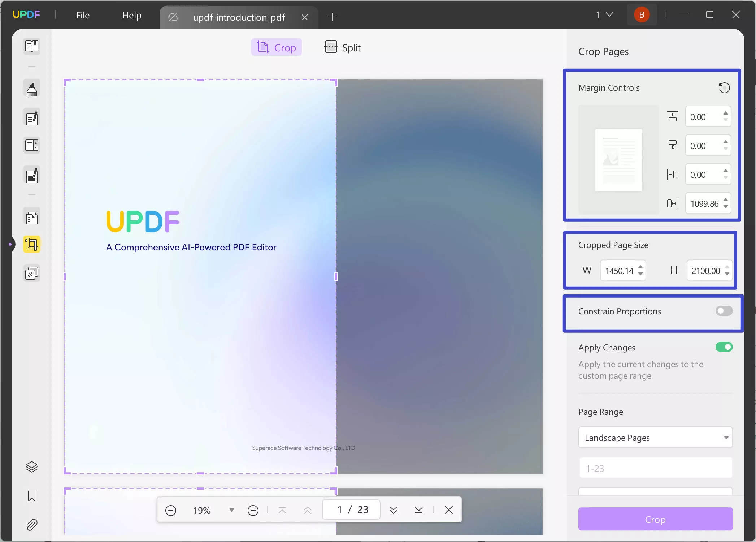Click the page number field showing 1
Viewport: 756px width, 542px height.
click(x=351, y=510)
